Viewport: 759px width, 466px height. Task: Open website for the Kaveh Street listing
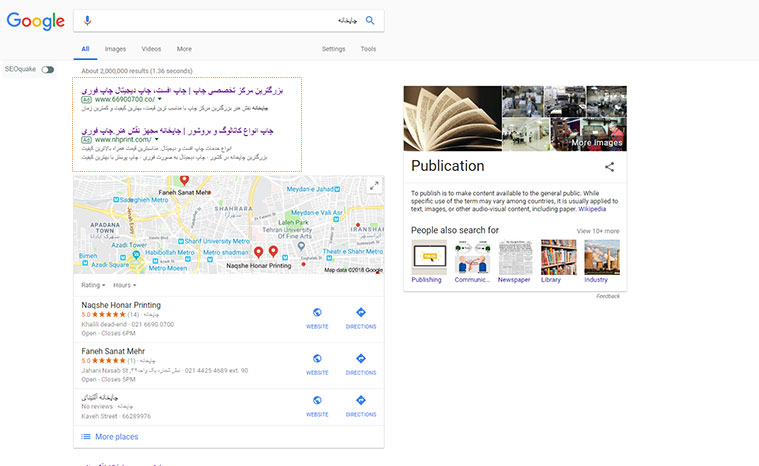(x=317, y=406)
